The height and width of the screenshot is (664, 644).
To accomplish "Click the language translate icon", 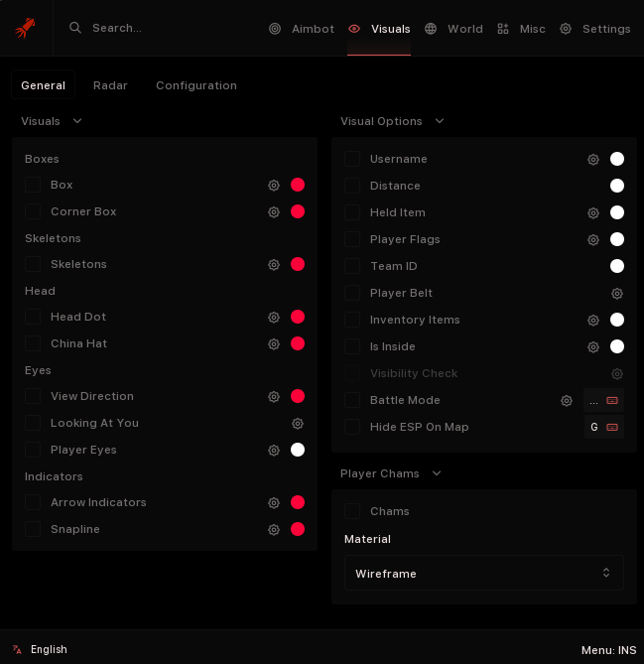I will [17, 649].
